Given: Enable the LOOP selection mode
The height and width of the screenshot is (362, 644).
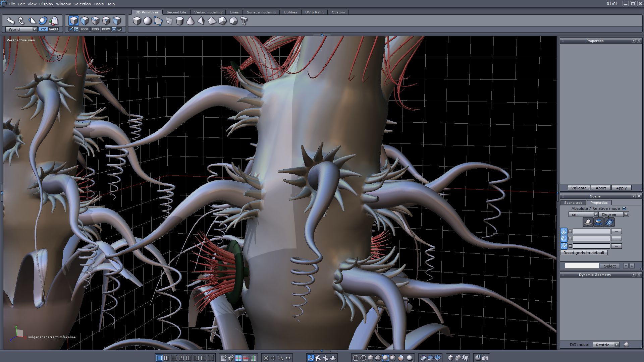Looking at the screenshot, I should coord(84,29).
